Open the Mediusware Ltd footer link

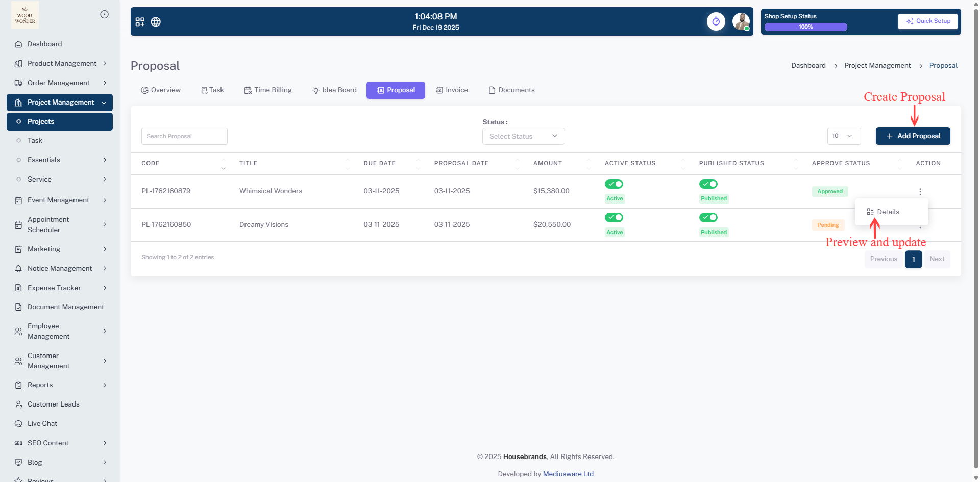[568, 474]
